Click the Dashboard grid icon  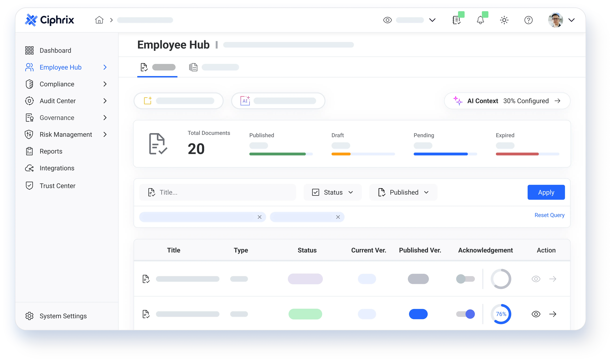pos(29,50)
